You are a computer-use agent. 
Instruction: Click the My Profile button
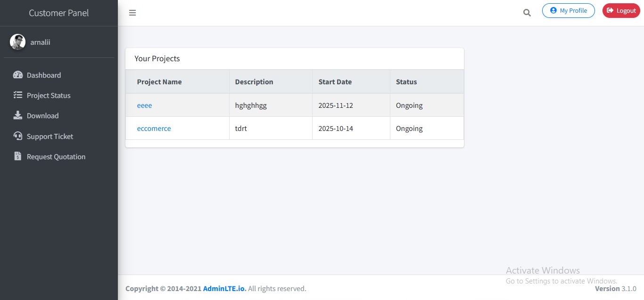pyautogui.click(x=569, y=10)
